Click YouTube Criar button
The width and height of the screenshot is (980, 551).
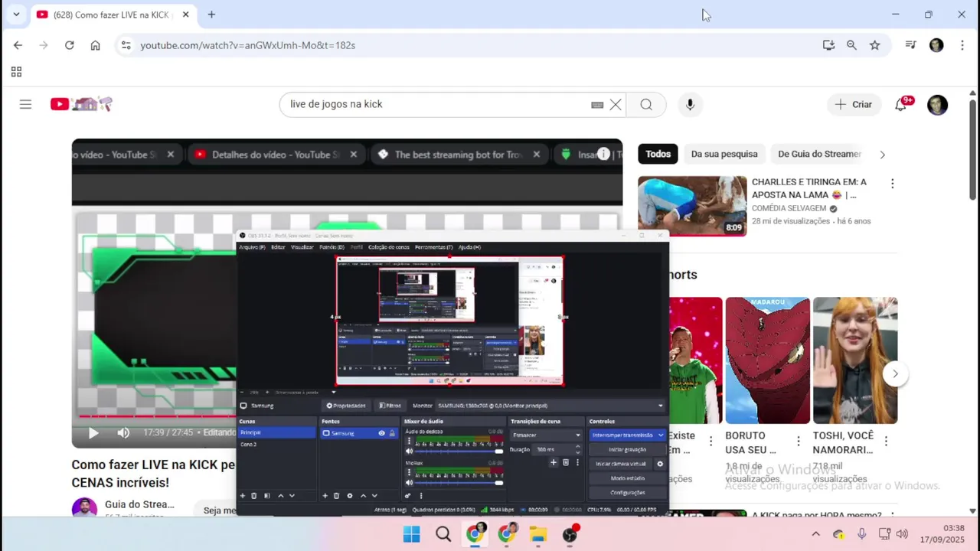coord(854,105)
